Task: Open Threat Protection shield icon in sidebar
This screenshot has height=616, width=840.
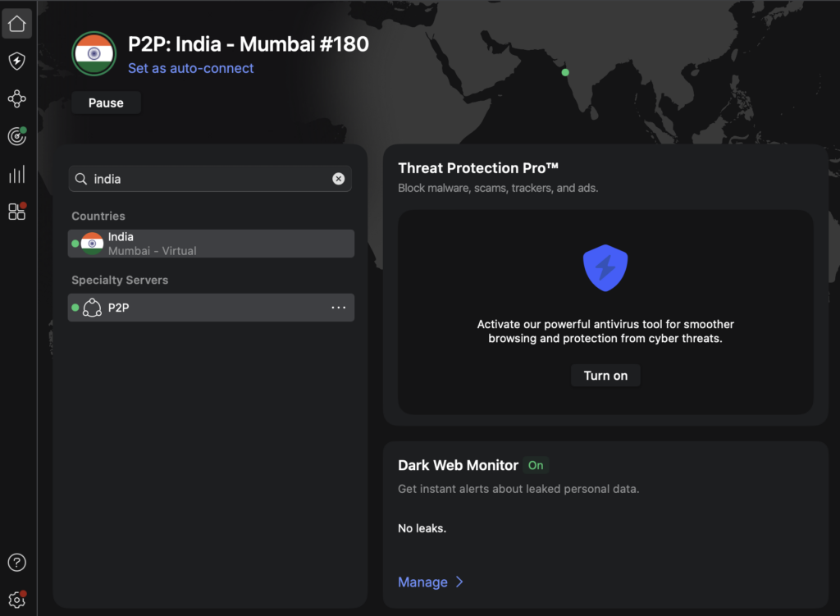Action: pyautogui.click(x=16, y=61)
